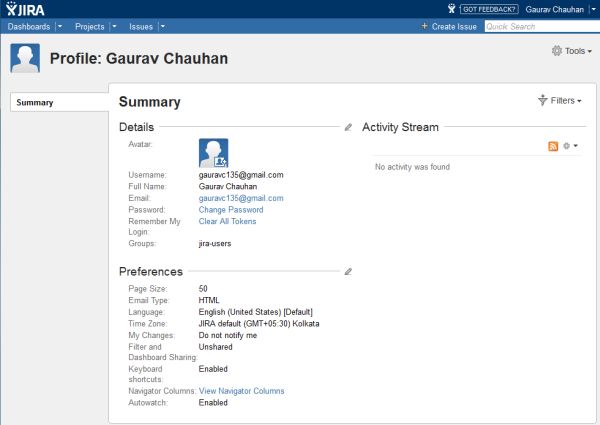The height and width of the screenshot is (425, 600).
Task: Click the Profile: Gaurav Chauhan title
Action: (x=139, y=59)
